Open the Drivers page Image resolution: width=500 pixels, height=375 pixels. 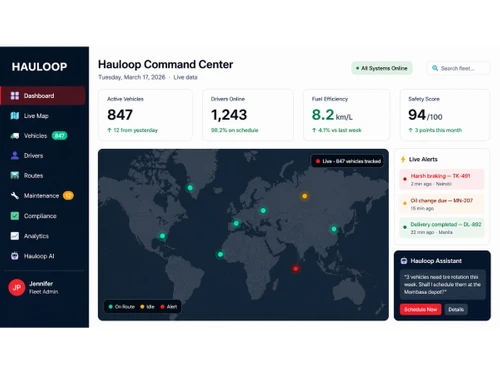(43, 155)
